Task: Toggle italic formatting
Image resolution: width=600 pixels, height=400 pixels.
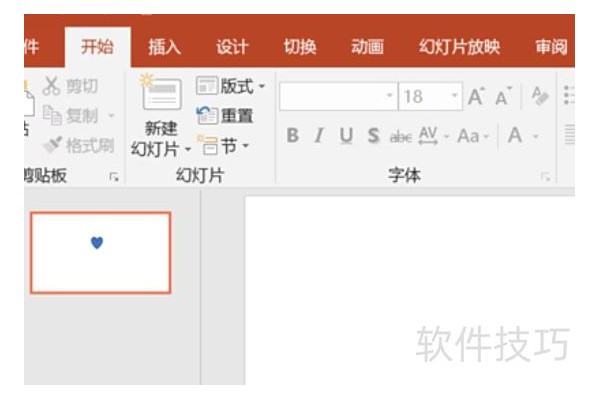Action: (319, 136)
